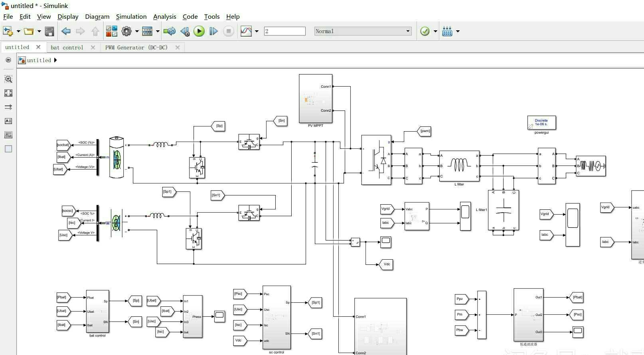Viewport: 644px width, 355px height.
Task: Select the Annotation tool in palette
Action: pos(8,121)
